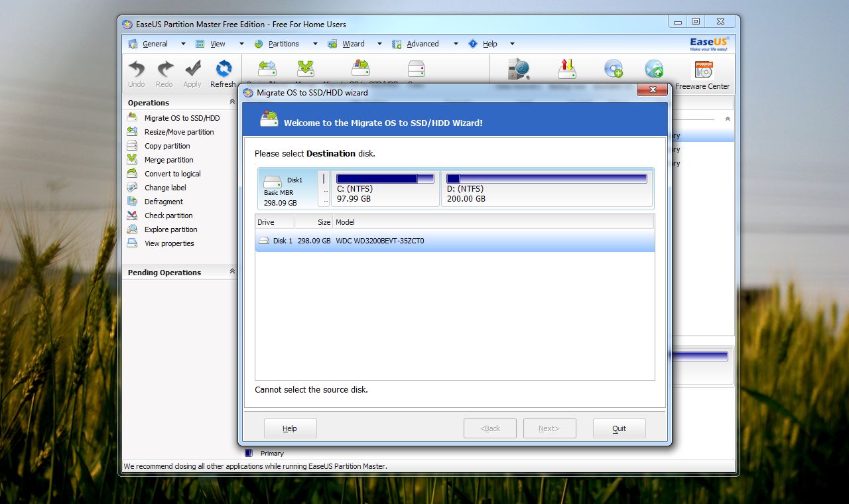Click the Size column header
The height and width of the screenshot is (504, 849).
coord(314,222)
